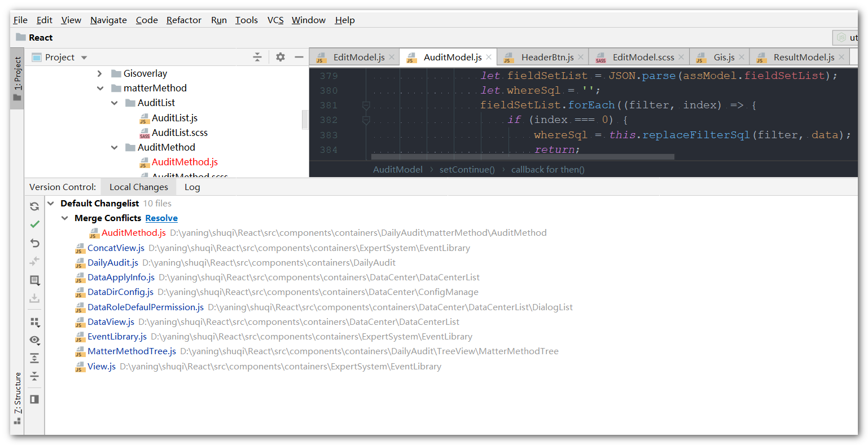Viewport: 868px width, 445px height.
Task: Click the Resolve merge conflicts link
Action: click(x=161, y=218)
